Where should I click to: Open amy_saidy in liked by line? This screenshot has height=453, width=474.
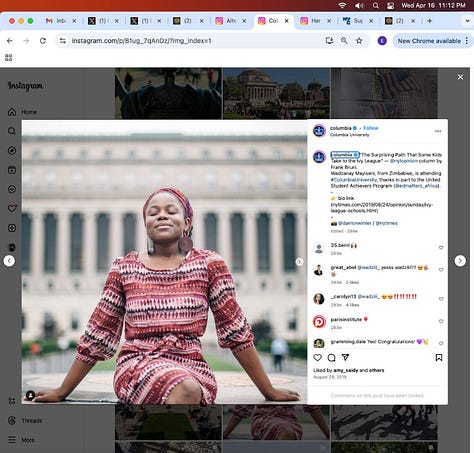[346, 370]
